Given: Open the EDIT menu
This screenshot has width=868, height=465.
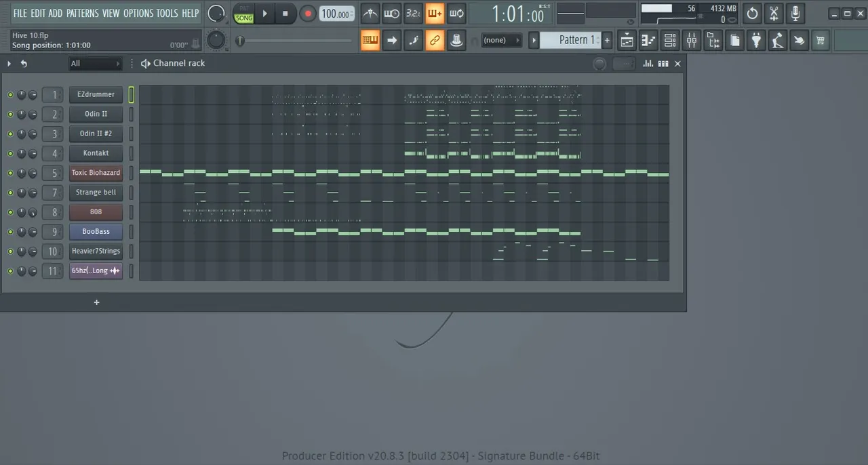Looking at the screenshot, I should [x=38, y=13].
